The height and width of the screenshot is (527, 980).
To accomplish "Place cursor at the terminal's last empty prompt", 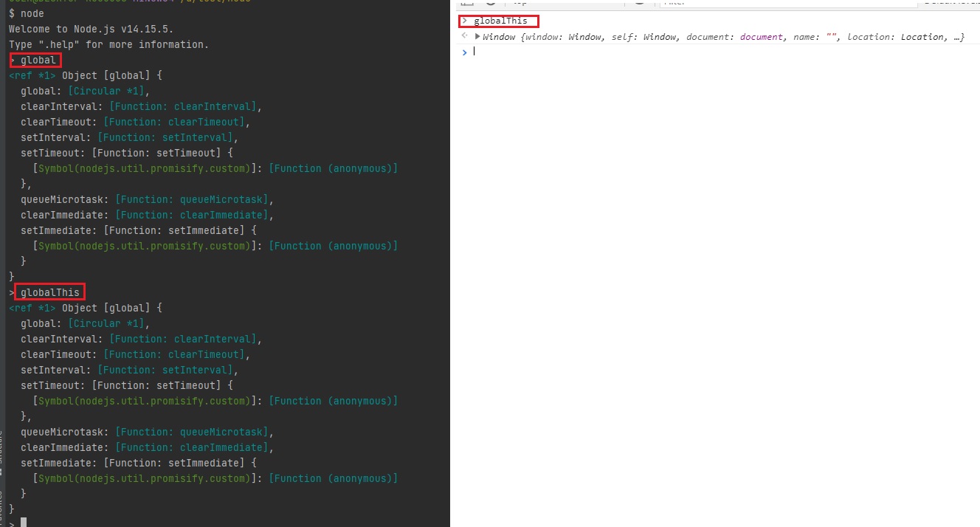I will (24, 522).
